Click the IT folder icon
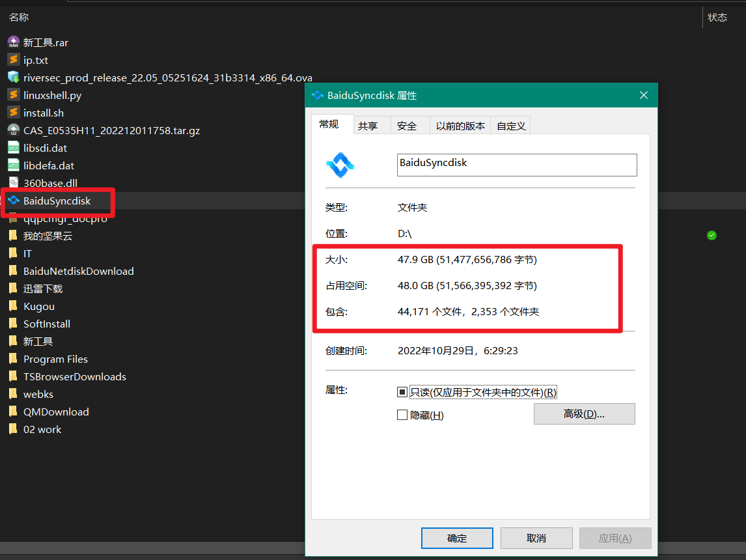Viewport: 746px width, 560px height. tap(13, 253)
